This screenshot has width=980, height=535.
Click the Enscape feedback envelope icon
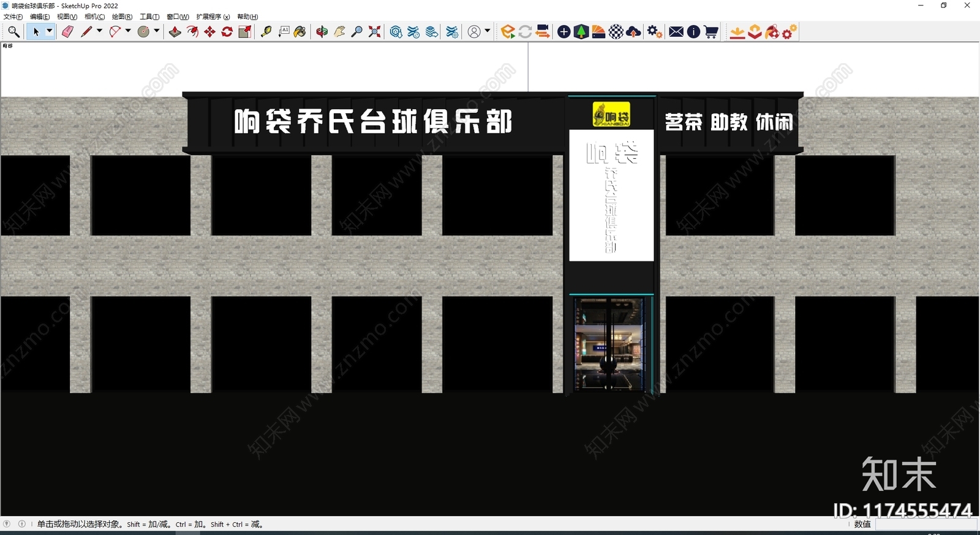[x=676, y=32]
